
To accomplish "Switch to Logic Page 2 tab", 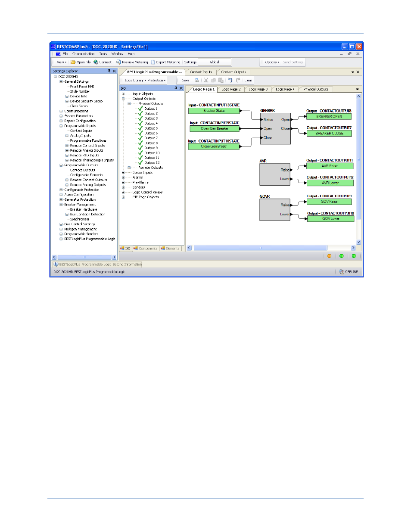I will [x=231, y=89].
